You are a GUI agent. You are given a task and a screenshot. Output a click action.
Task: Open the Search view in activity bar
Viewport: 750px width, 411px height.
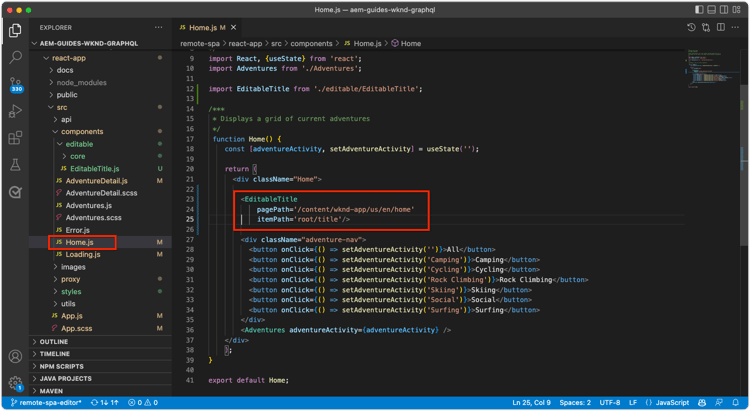tap(15, 58)
